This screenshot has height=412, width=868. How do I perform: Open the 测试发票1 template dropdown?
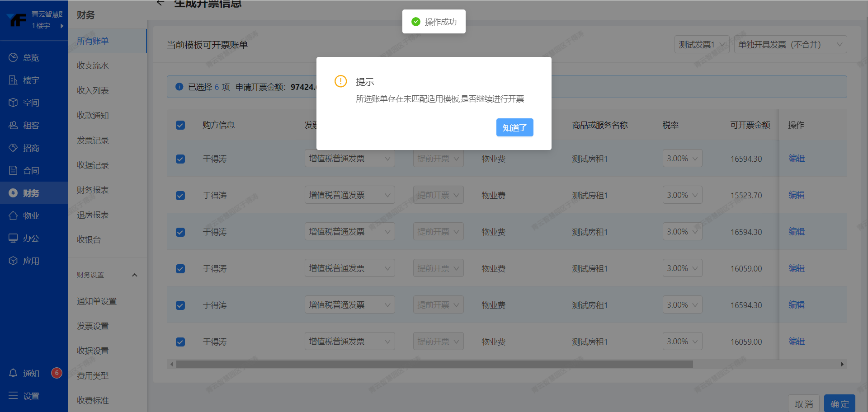click(x=701, y=45)
